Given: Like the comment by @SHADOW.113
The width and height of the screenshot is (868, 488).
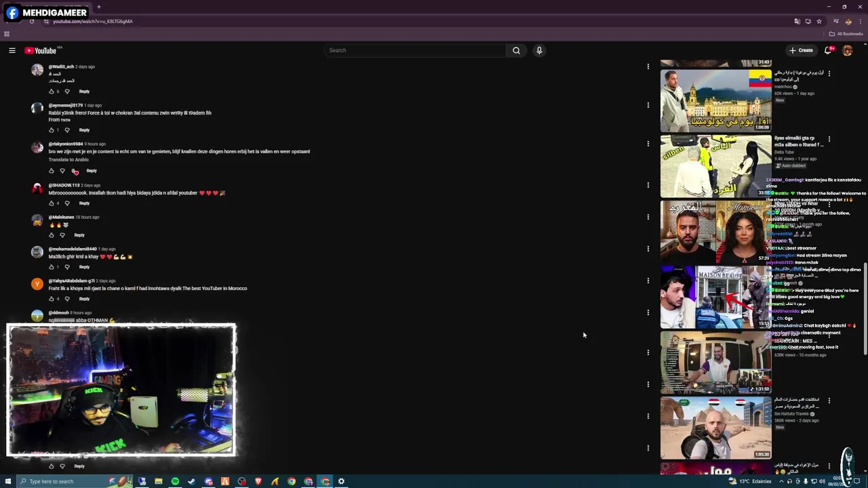Looking at the screenshot, I should (x=51, y=203).
